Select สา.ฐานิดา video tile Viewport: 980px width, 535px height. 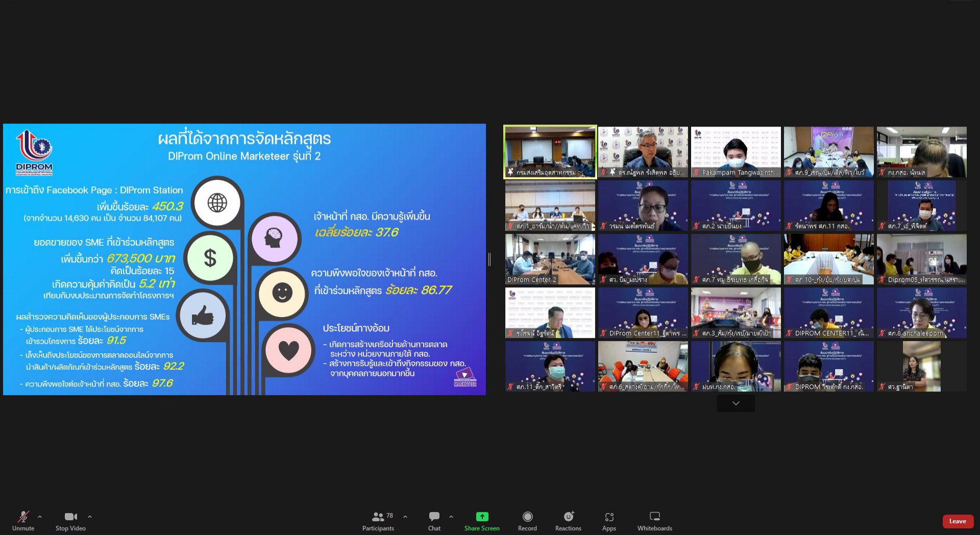[x=921, y=367]
